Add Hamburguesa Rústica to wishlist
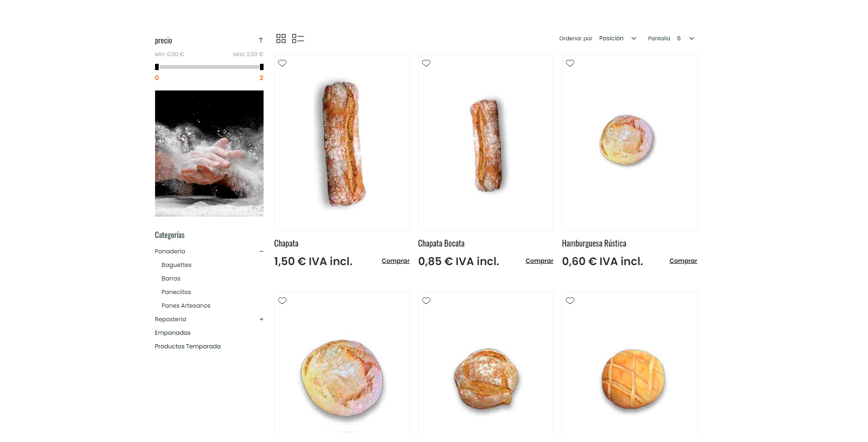 [x=570, y=63]
